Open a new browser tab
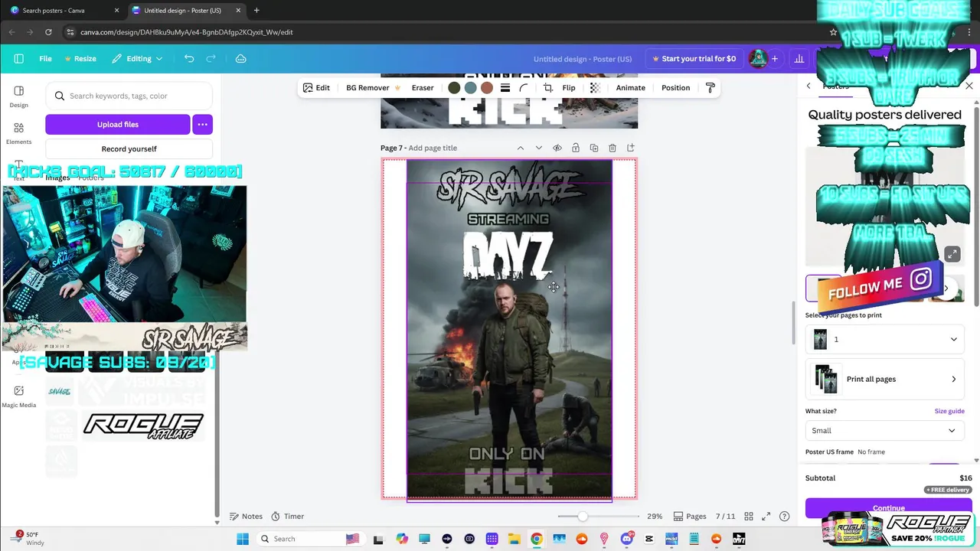This screenshot has height=551, width=980. pos(256,11)
